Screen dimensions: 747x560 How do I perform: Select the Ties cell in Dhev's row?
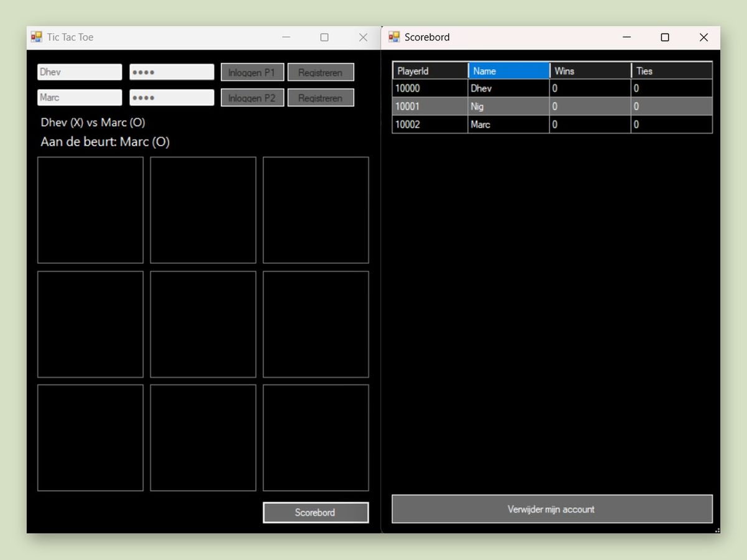coord(672,88)
